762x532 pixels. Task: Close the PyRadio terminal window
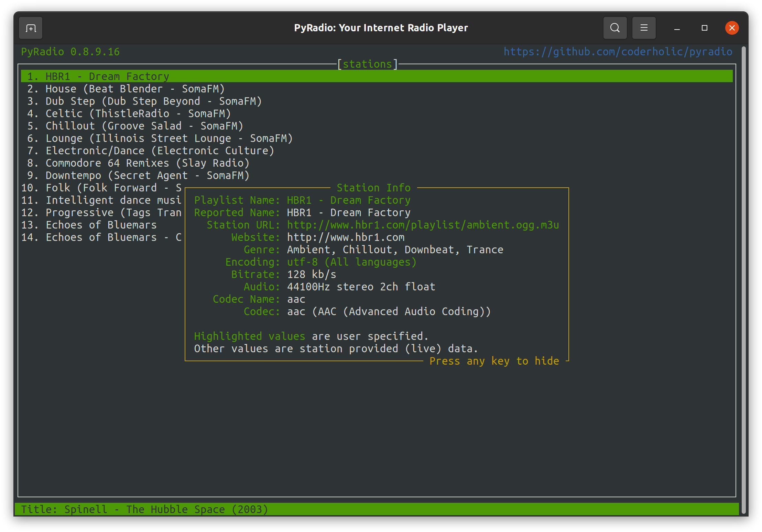click(x=732, y=28)
